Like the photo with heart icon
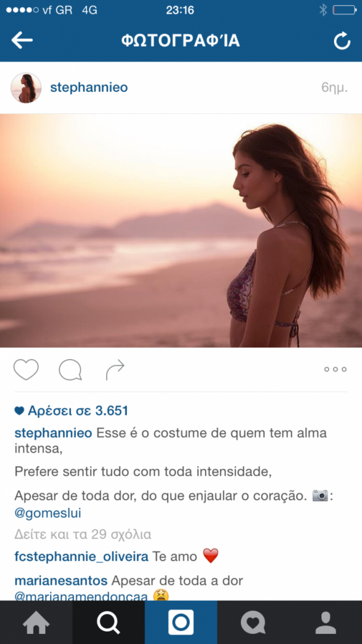 26,370
